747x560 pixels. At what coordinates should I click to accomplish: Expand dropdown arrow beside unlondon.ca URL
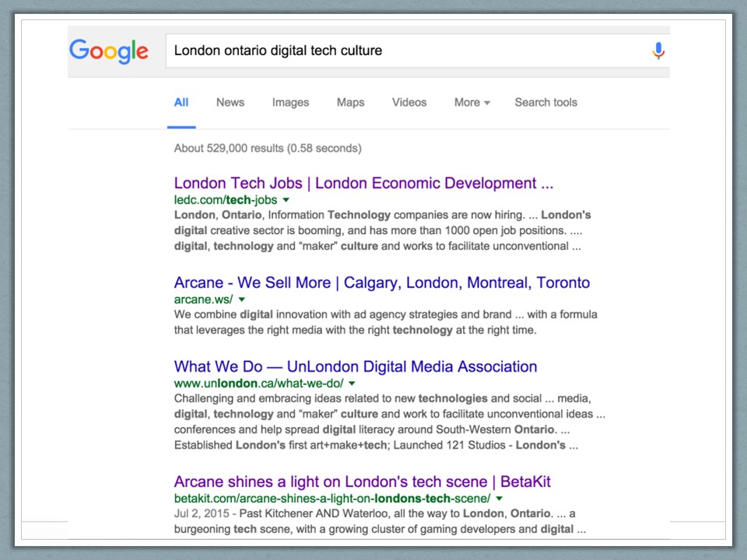tap(352, 383)
